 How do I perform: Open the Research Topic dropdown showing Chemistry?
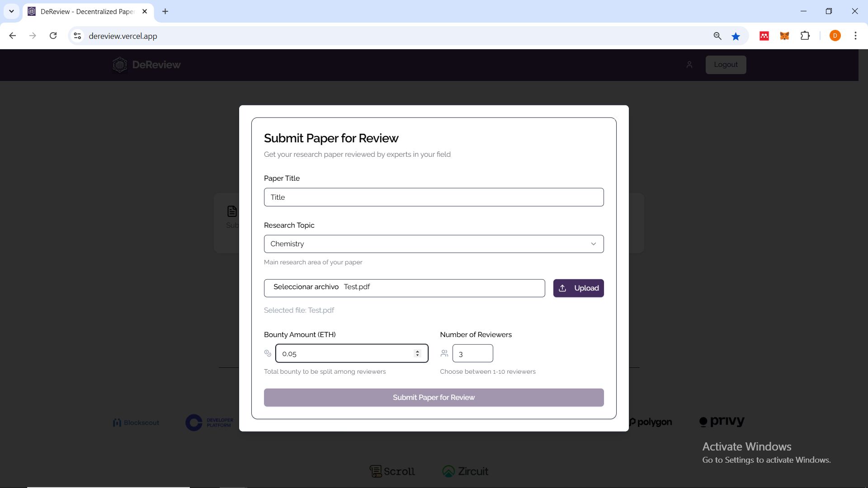434,244
